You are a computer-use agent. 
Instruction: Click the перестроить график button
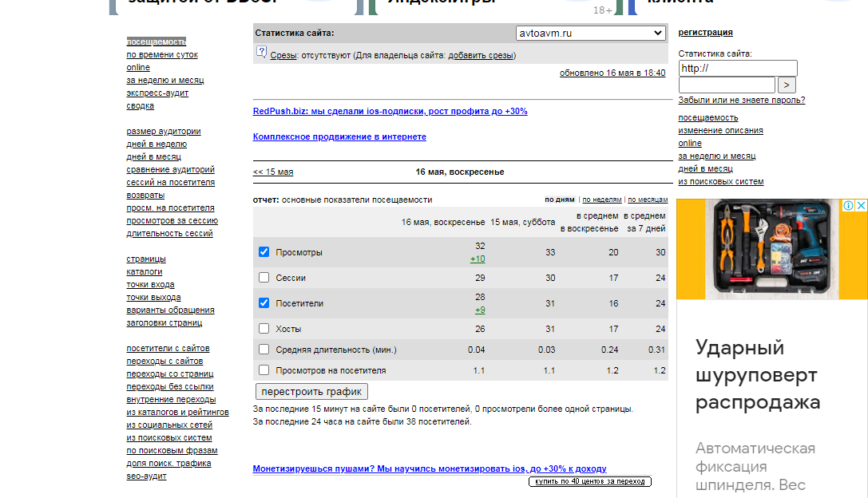(311, 391)
